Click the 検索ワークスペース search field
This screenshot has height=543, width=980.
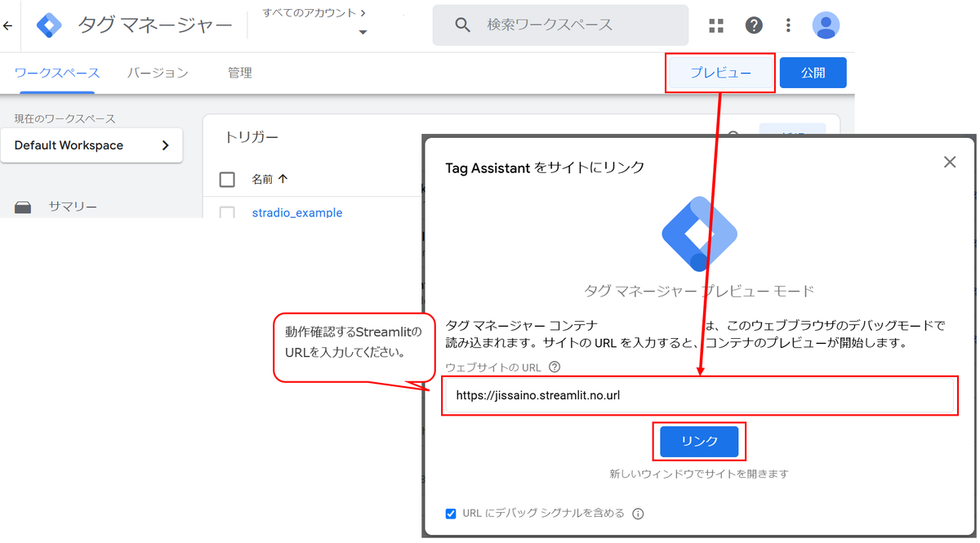560,25
